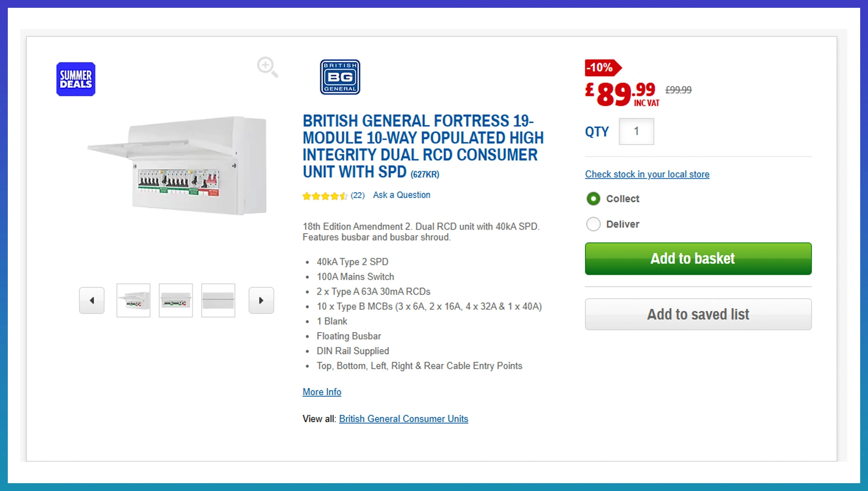Select second thumbnail showing front view
Image resolution: width=868 pixels, height=491 pixels.
click(176, 300)
